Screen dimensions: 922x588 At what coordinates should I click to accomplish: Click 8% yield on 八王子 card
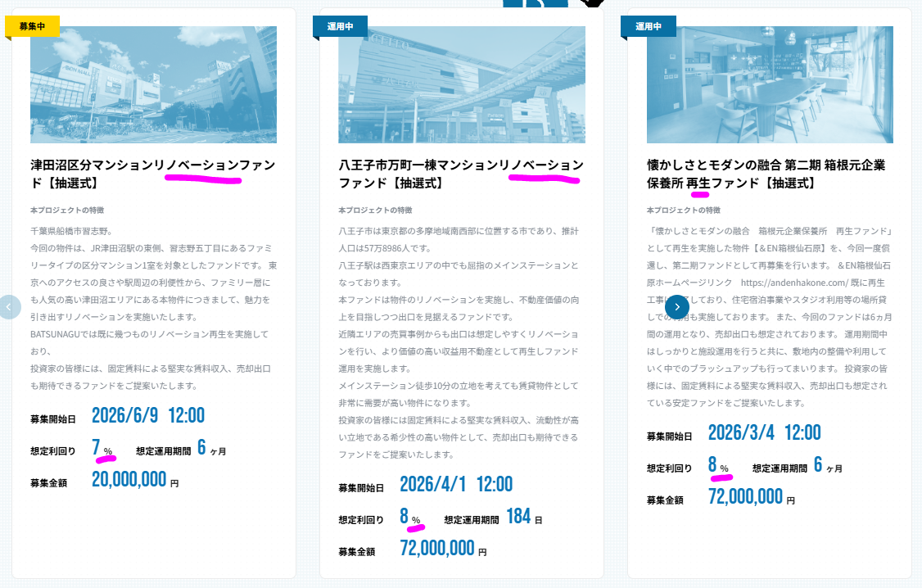(x=410, y=517)
